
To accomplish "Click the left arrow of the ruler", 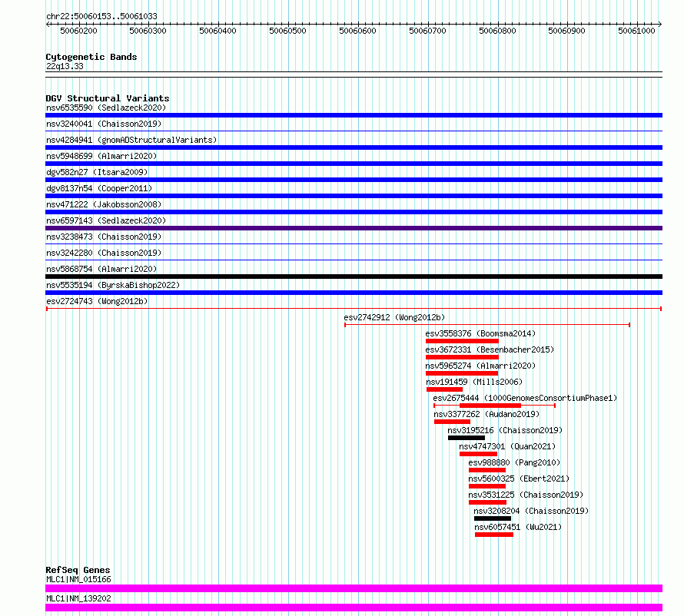I will pyautogui.click(x=48, y=25).
